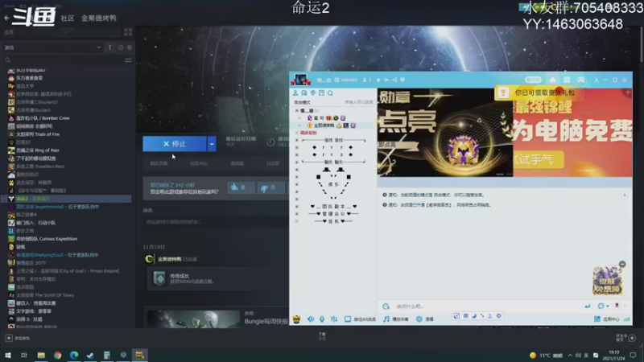Expand the red-labeled YY channel group

pos(296,133)
